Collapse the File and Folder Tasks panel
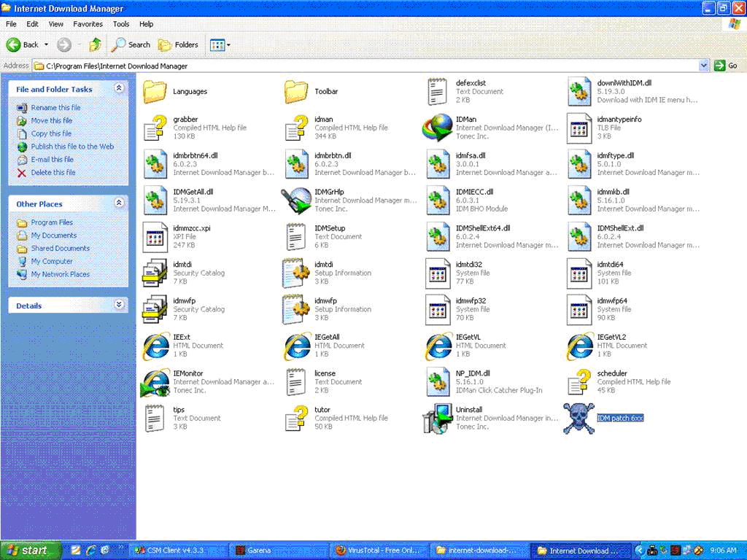The height and width of the screenshot is (560, 747). (x=119, y=88)
